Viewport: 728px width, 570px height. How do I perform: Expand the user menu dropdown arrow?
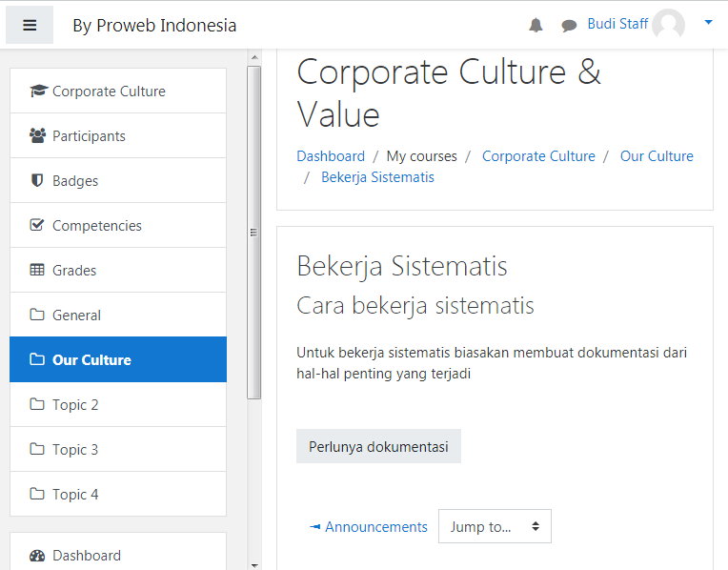(708, 22)
